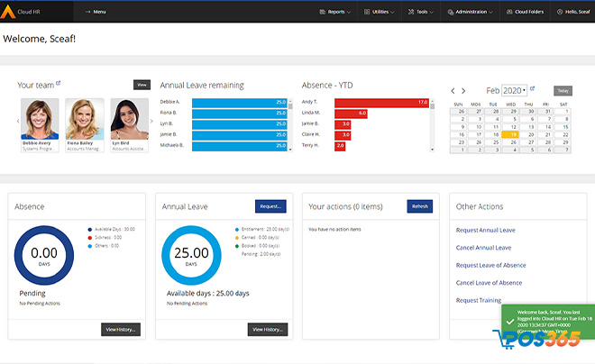Click the Entitlement legend blue dot
Viewport: 595px width, 364px height.
pos(237,230)
